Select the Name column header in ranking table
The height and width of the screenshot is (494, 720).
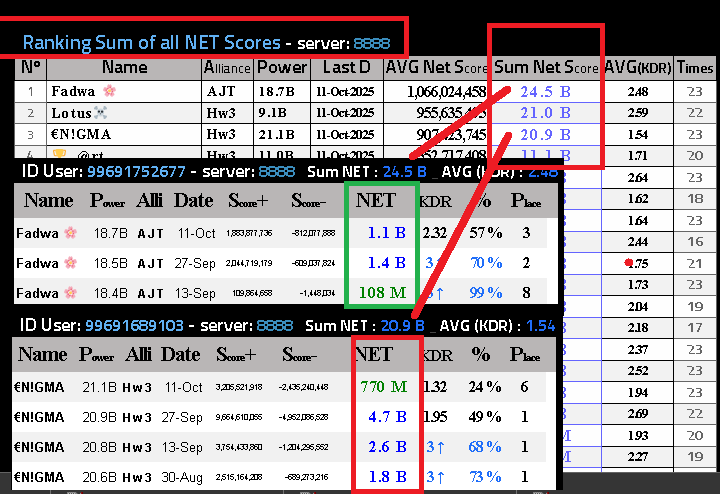pos(124,68)
